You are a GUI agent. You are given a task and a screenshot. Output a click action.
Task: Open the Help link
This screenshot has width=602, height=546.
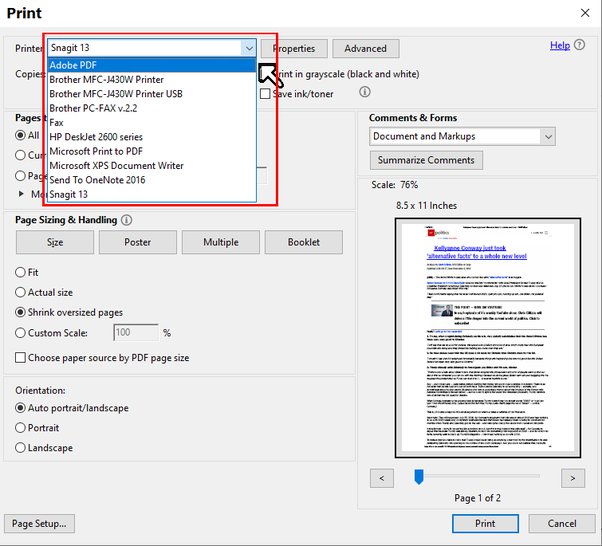tap(560, 45)
